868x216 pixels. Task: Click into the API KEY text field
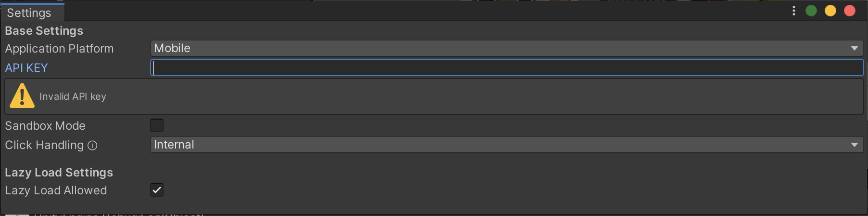click(x=507, y=67)
